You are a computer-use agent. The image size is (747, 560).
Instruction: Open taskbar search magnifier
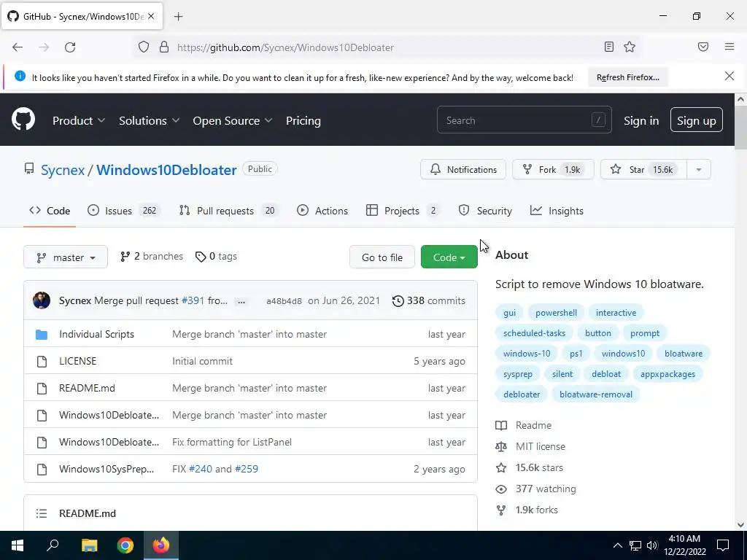(x=53, y=545)
